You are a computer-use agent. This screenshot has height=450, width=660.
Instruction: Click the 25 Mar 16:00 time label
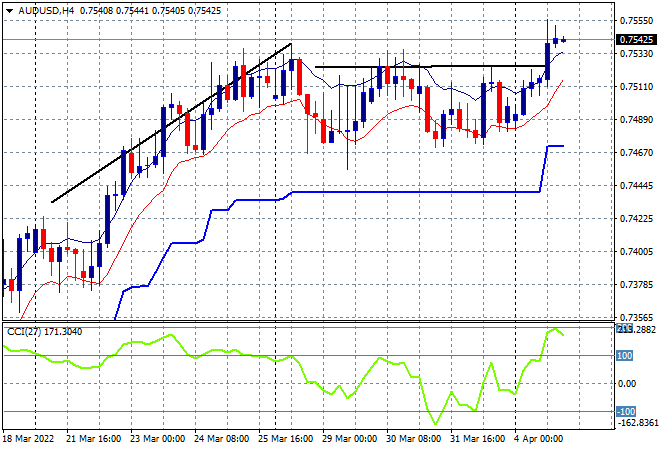pyautogui.click(x=285, y=439)
